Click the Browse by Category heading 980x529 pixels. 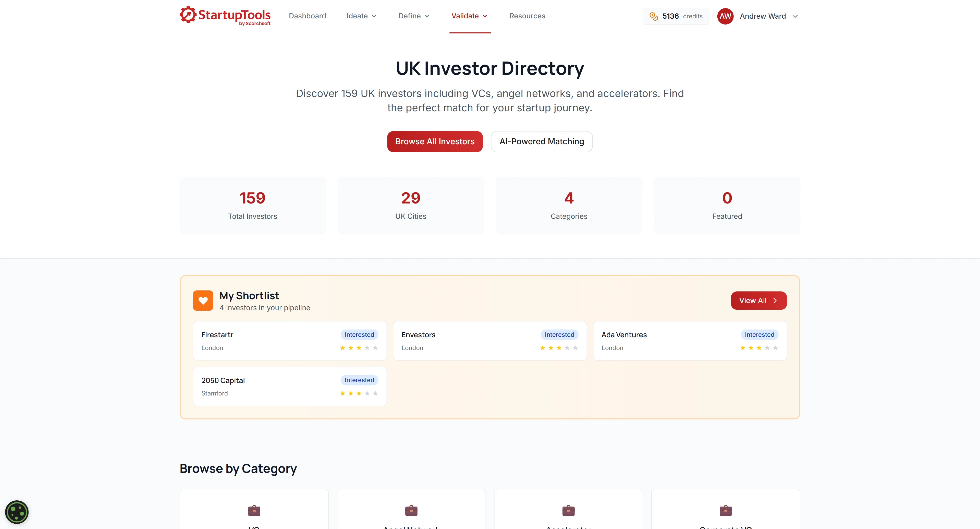pyautogui.click(x=238, y=469)
